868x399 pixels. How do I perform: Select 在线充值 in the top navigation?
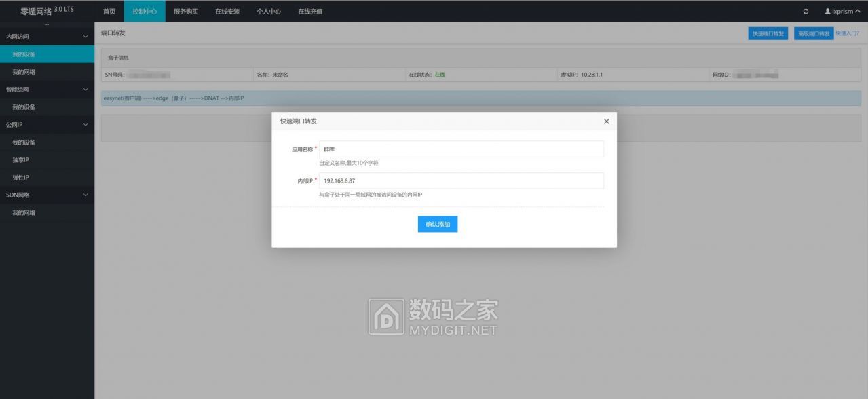point(310,12)
